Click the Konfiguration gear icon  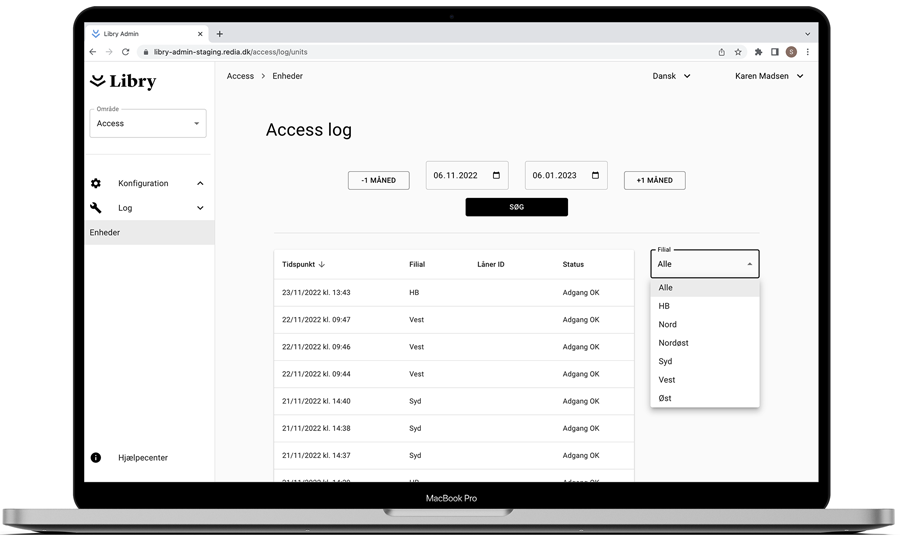tap(96, 183)
